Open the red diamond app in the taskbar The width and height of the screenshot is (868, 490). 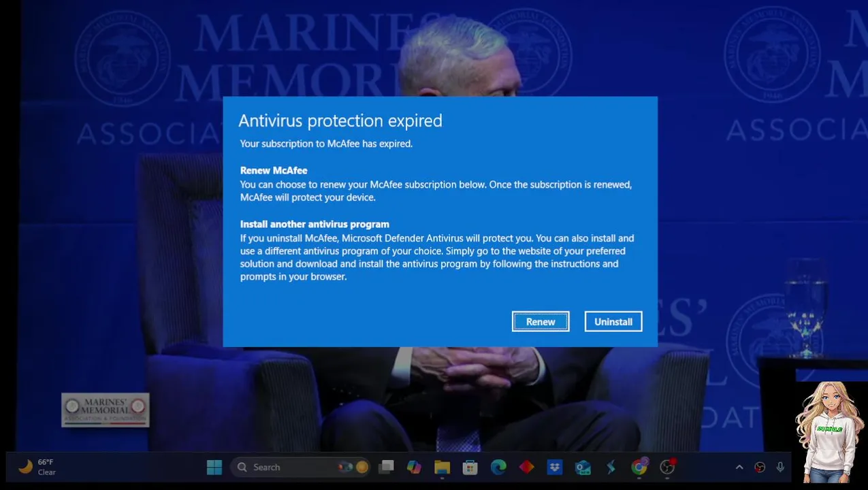point(526,467)
